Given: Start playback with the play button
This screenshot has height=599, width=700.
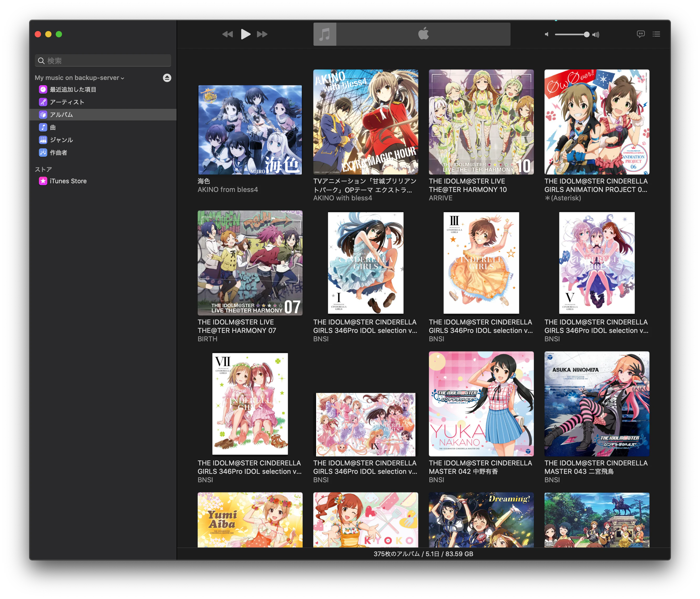Looking at the screenshot, I should click(246, 34).
